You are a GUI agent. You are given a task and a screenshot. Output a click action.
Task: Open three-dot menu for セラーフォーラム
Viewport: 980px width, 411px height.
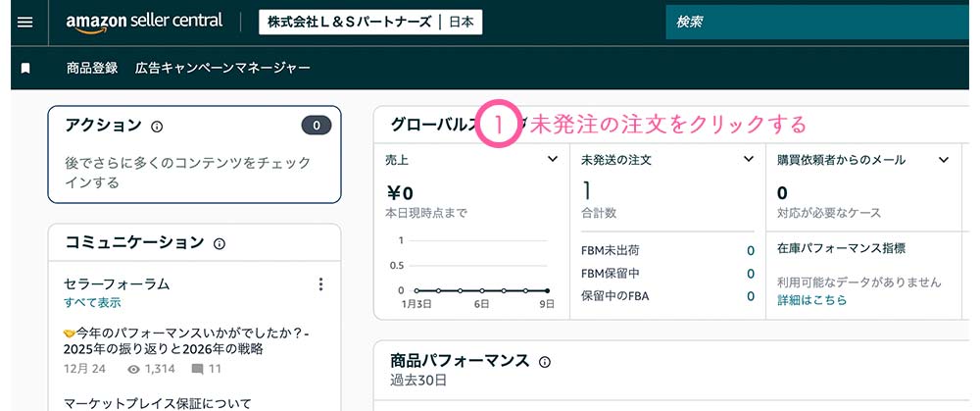320,284
